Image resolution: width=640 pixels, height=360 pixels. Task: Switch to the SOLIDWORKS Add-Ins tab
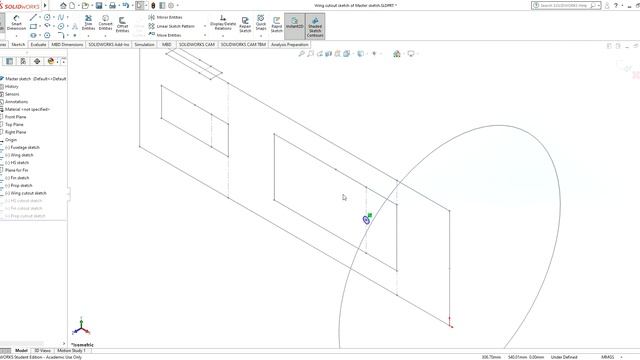(x=109, y=44)
